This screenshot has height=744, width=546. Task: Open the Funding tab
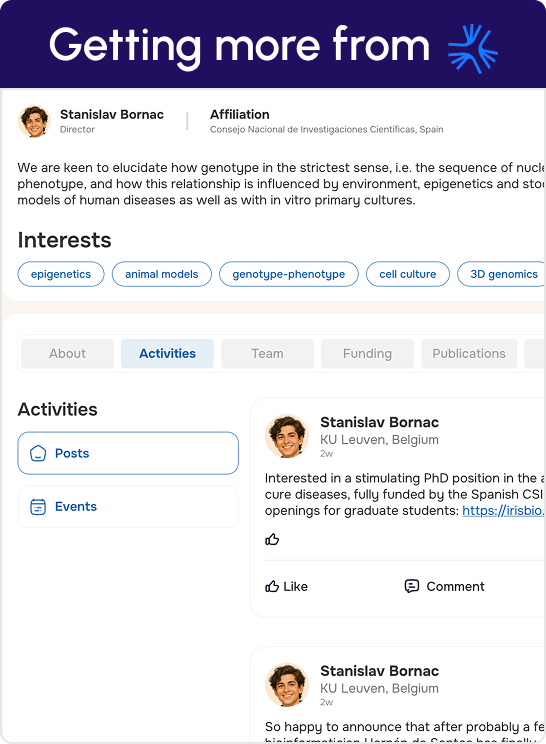pyautogui.click(x=368, y=353)
